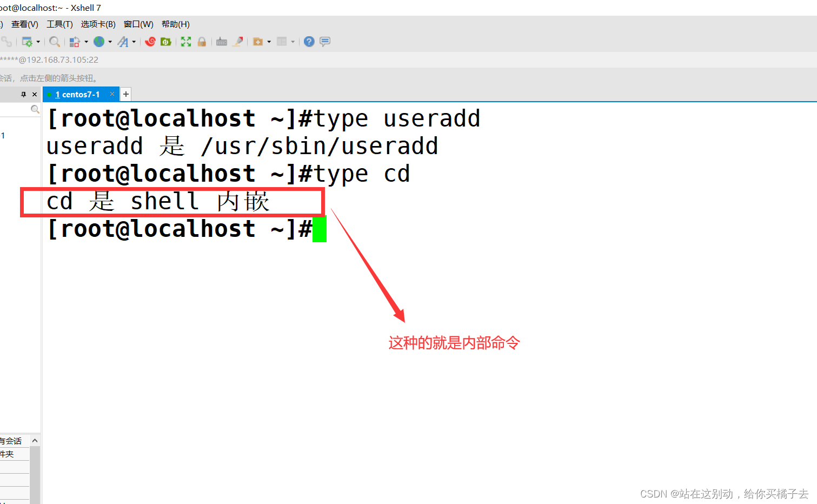Toggle the pin icon on the sessions pane
This screenshot has height=504, width=817.
[x=23, y=94]
